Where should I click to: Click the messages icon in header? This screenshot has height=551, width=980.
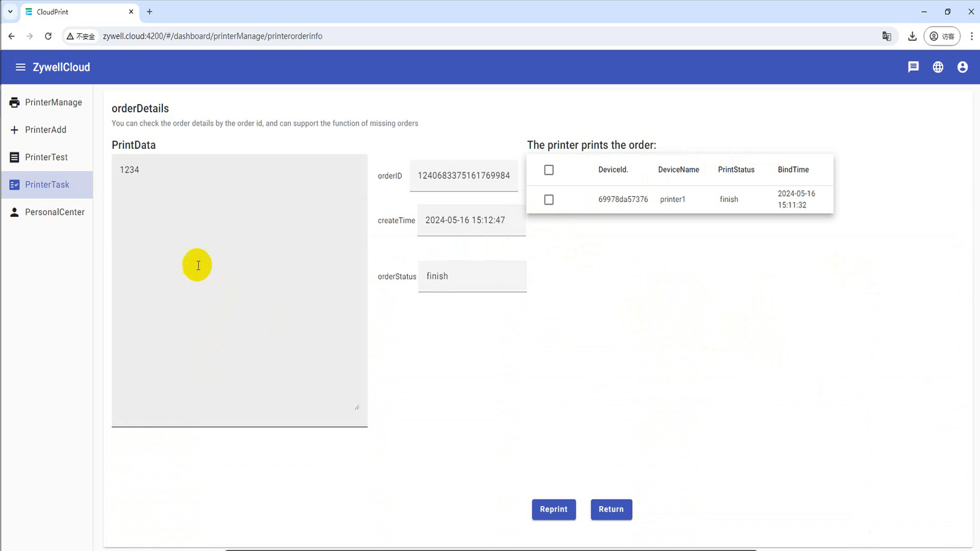913,67
